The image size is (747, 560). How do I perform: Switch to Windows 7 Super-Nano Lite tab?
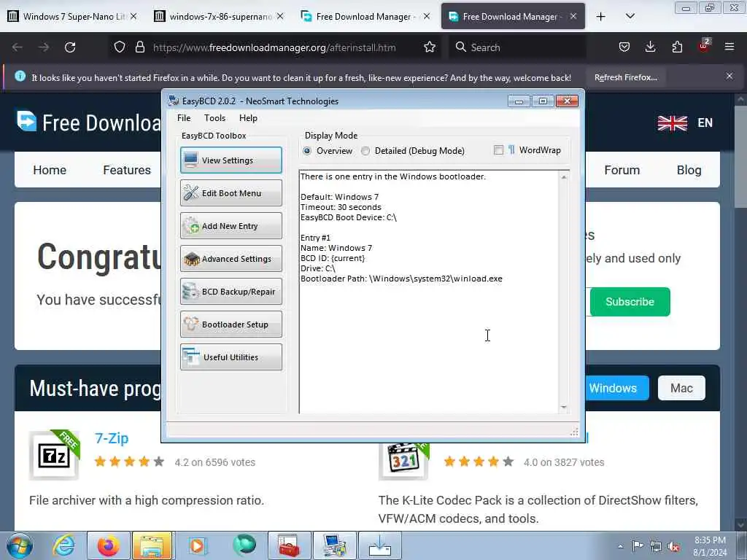(x=72, y=16)
